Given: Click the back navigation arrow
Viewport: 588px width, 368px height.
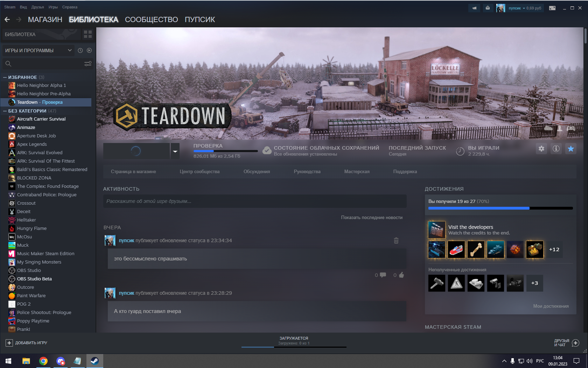Looking at the screenshot, I should (7, 20).
